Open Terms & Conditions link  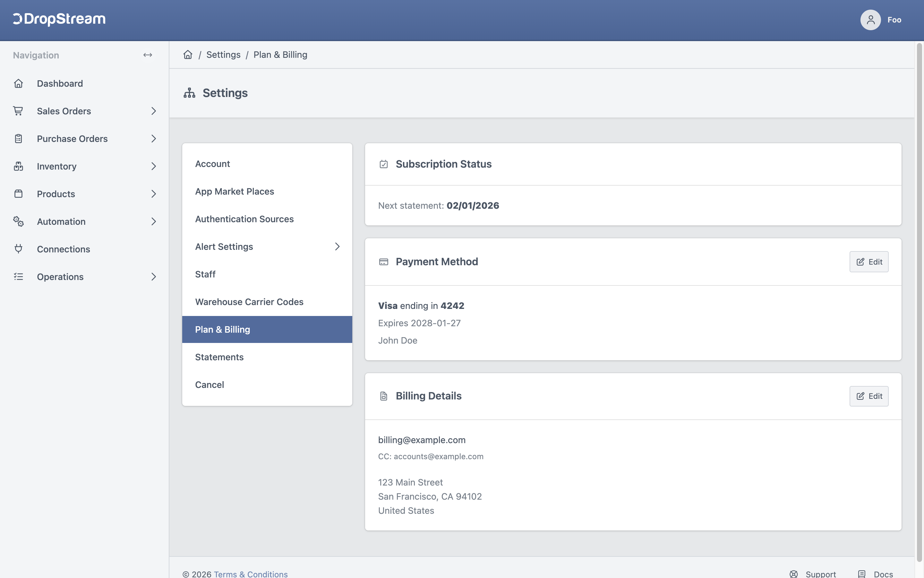coord(251,574)
